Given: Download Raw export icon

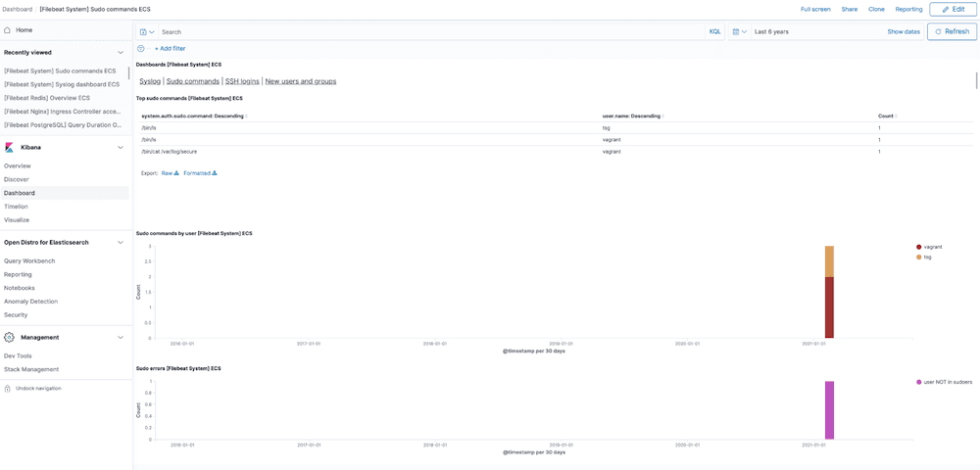Looking at the screenshot, I should point(176,173).
